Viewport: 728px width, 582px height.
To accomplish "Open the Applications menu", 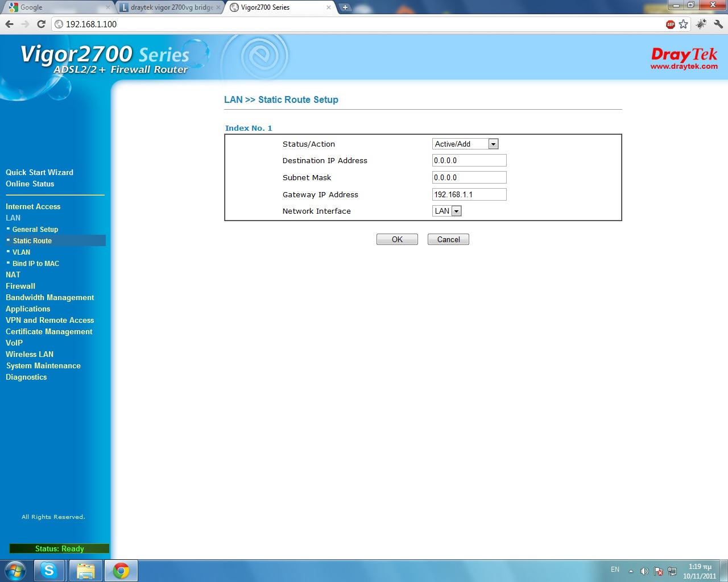I will [x=28, y=309].
